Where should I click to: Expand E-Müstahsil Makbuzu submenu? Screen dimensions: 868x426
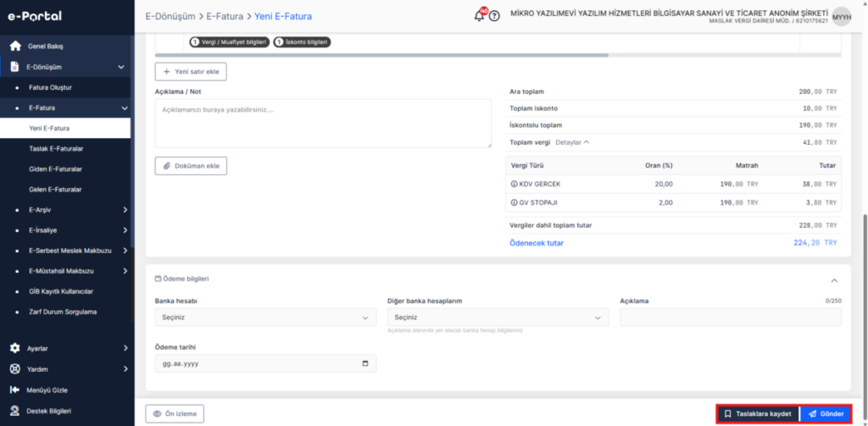[125, 271]
